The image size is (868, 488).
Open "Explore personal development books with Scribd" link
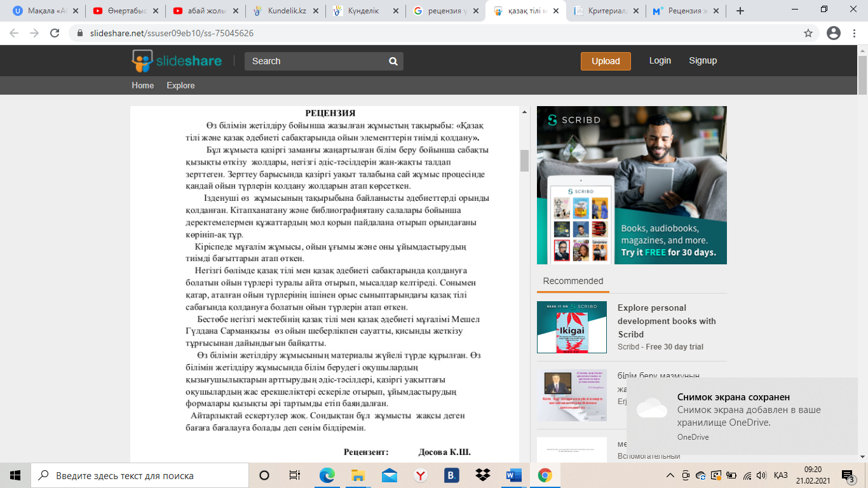(667, 321)
